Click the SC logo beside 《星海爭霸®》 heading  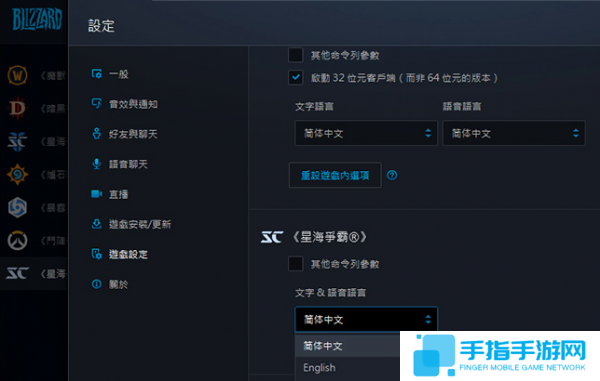[x=272, y=237]
